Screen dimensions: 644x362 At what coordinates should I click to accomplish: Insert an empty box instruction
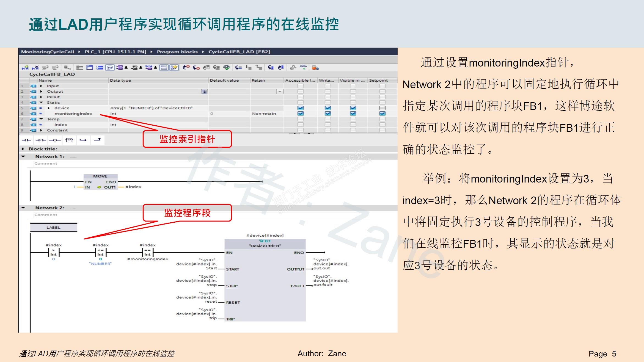click(69, 140)
